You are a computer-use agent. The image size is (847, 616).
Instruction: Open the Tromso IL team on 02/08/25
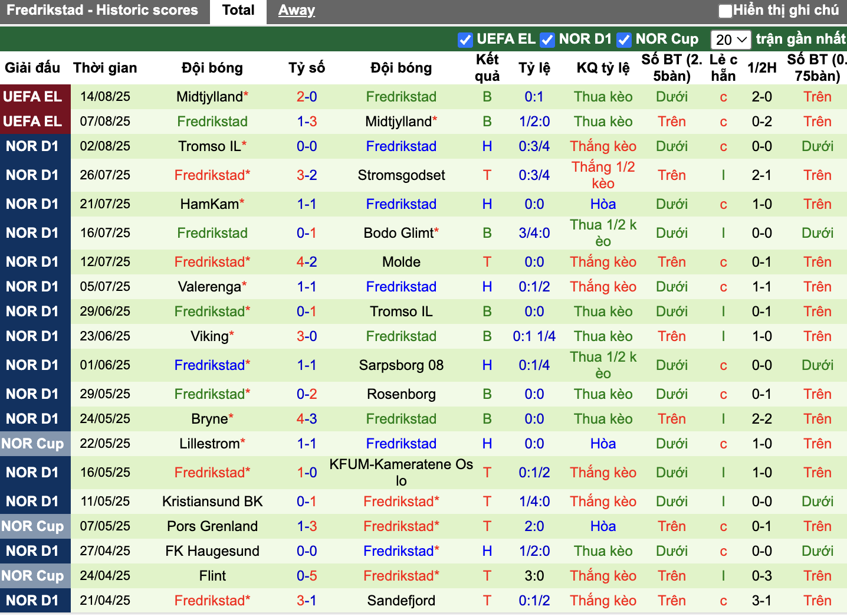tap(209, 146)
